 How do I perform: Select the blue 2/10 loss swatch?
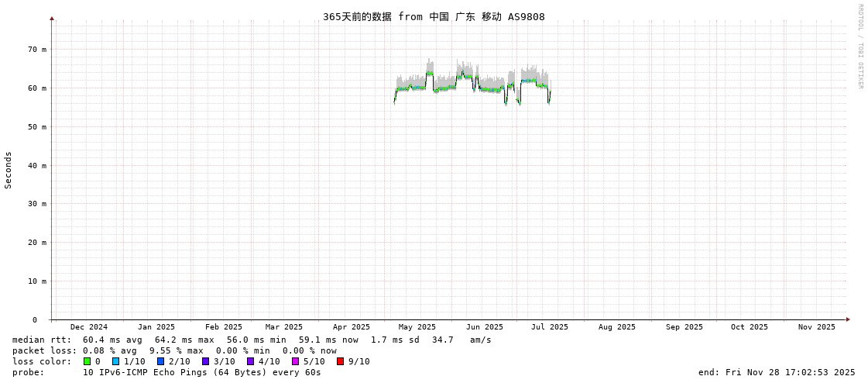(x=160, y=361)
